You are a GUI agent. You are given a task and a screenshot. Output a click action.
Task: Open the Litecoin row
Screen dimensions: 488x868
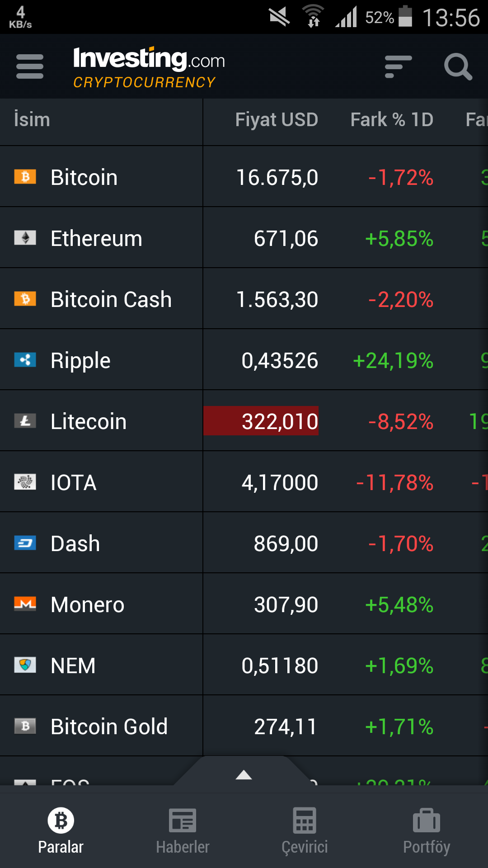point(244,421)
